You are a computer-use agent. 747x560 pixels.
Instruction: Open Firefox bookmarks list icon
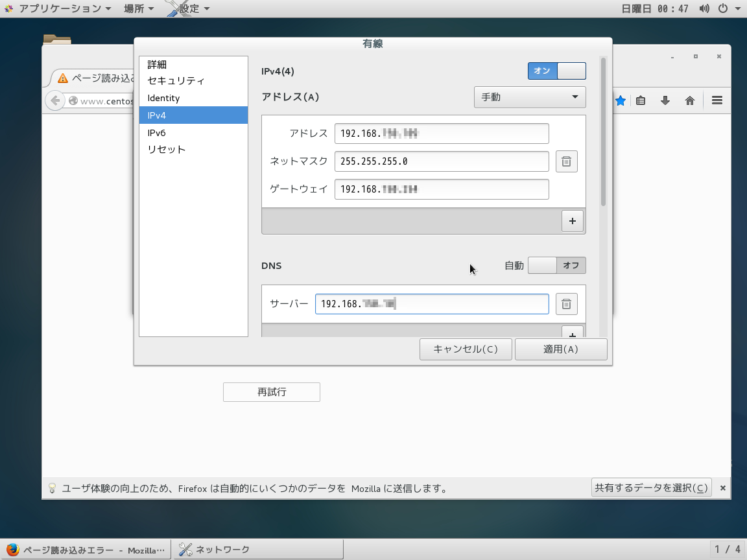[641, 100]
